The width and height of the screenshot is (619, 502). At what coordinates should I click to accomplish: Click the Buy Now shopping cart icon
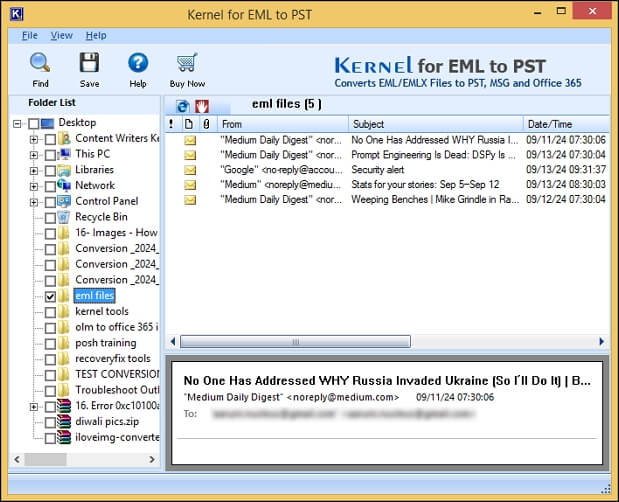(187, 62)
